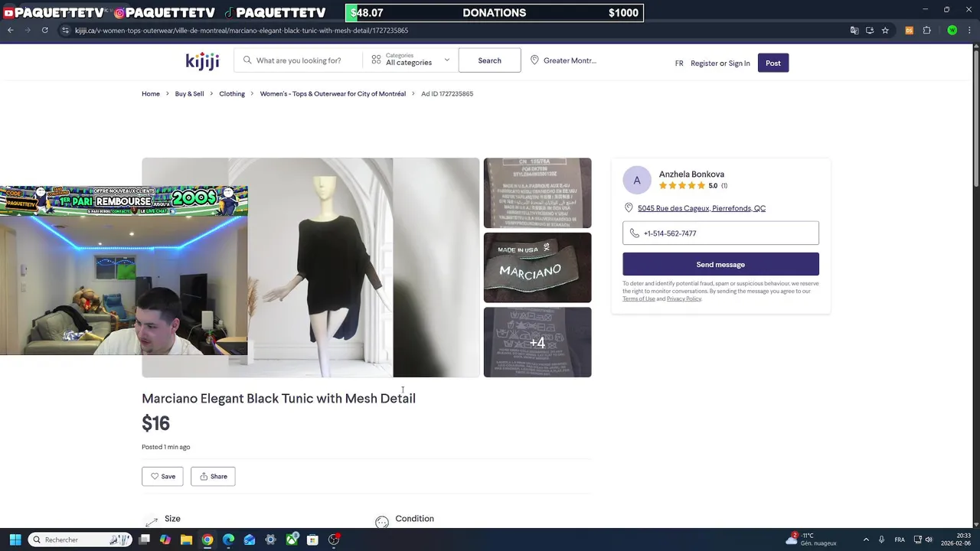Open the MARCIANO tag thumbnail

pyautogui.click(x=537, y=268)
